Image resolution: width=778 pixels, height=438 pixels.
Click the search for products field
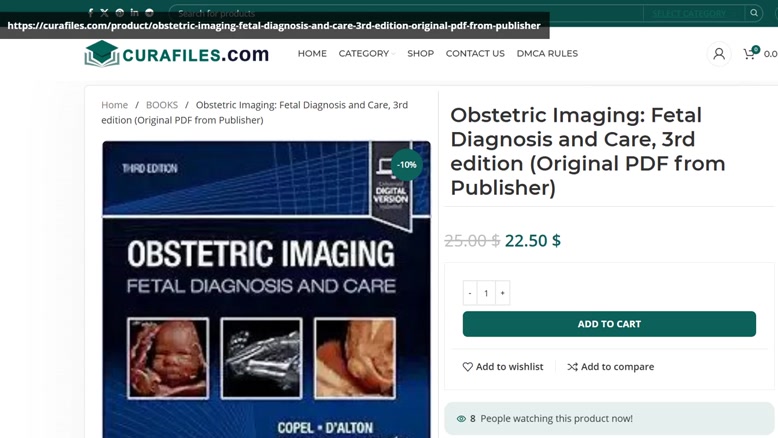click(406, 13)
